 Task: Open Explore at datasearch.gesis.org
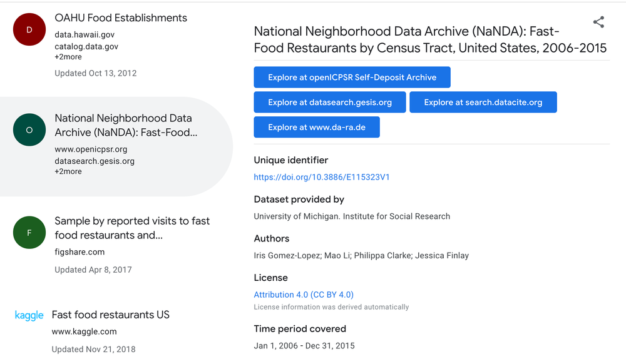point(330,102)
